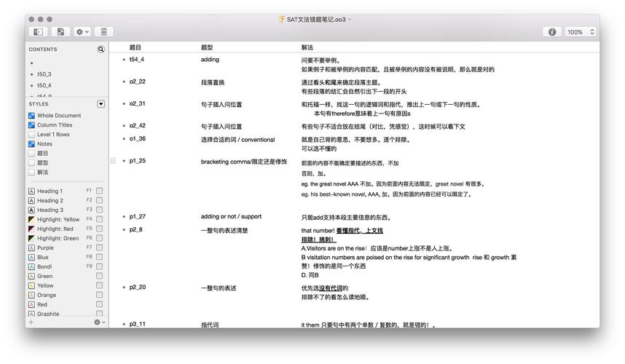Open the toolbar gear action menu
The image size is (625, 364).
[x=82, y=32]
